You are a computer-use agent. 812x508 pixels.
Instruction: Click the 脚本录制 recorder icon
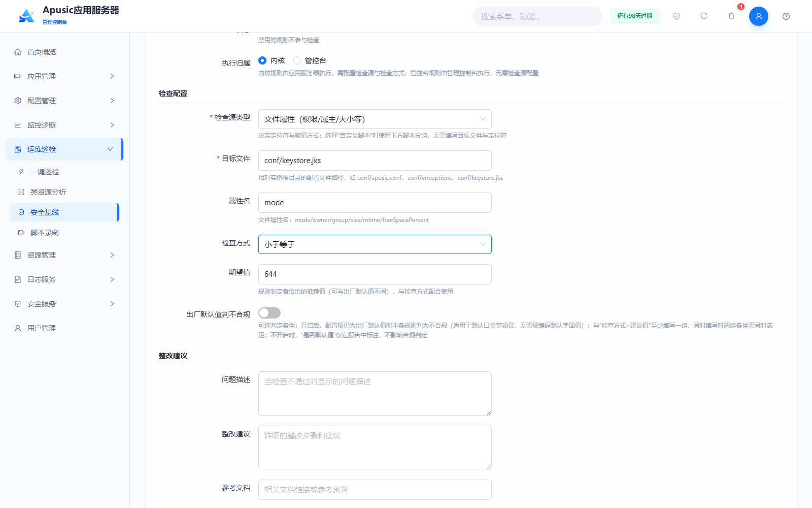point(21,233)
